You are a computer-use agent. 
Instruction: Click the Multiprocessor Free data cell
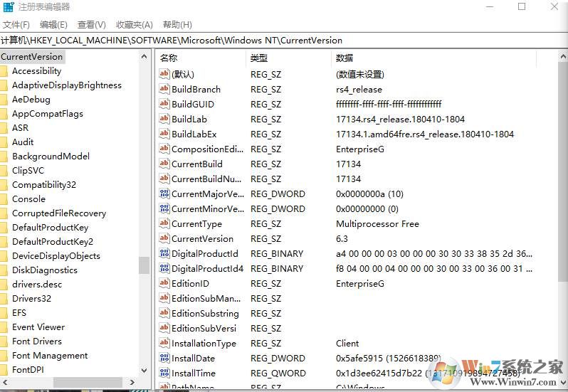pyautogui.click(x=377, y=223)
